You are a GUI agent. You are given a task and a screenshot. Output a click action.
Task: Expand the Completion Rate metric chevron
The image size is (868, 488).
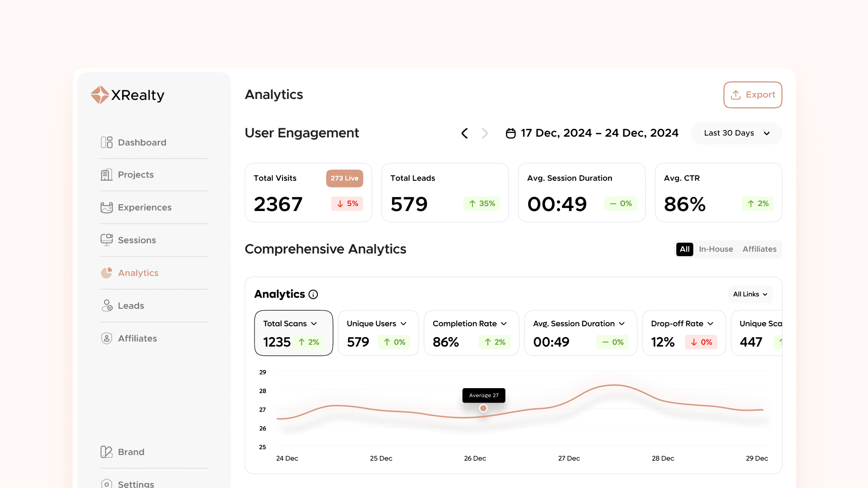[x=504, y=324]
